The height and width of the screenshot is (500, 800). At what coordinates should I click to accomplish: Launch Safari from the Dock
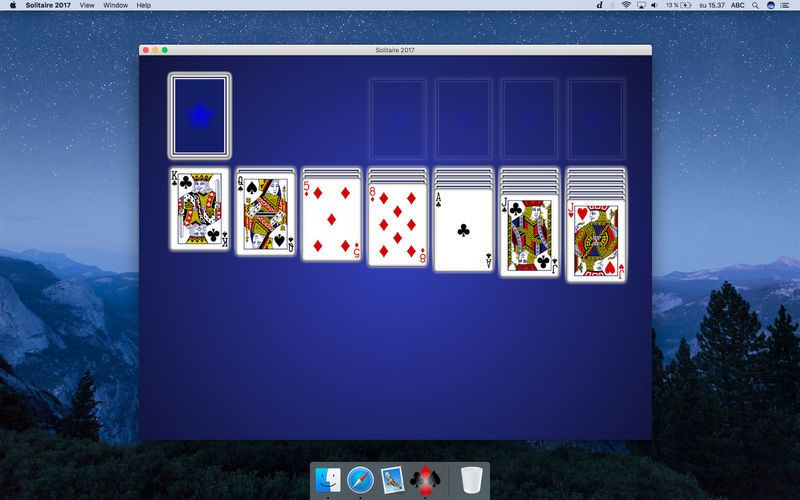pyautogui.click(x=360, y=480)
